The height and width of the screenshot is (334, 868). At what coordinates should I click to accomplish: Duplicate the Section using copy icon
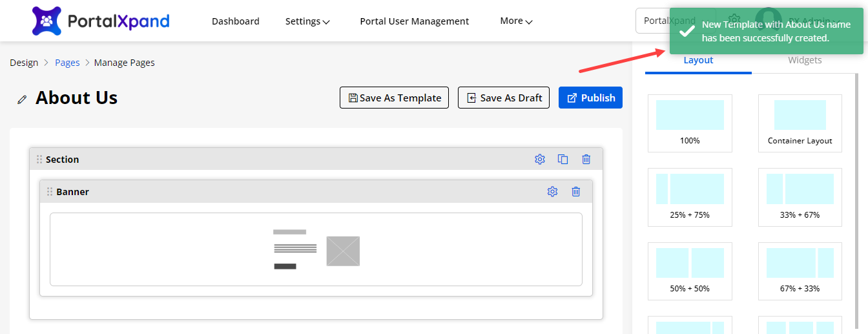click(563, 160)
